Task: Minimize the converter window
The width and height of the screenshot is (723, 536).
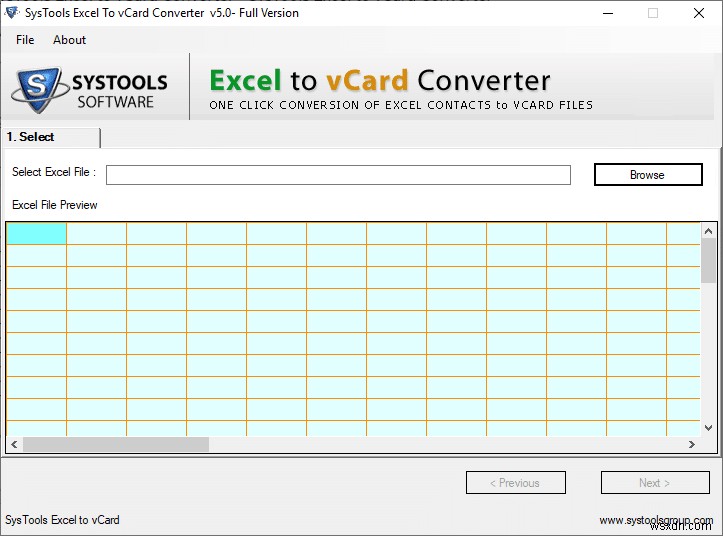Action: [608, 13]
